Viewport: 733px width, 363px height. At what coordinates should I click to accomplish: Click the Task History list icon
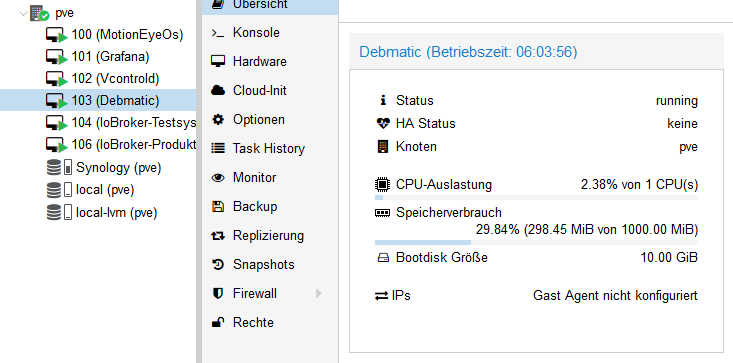tap(218, 149)
